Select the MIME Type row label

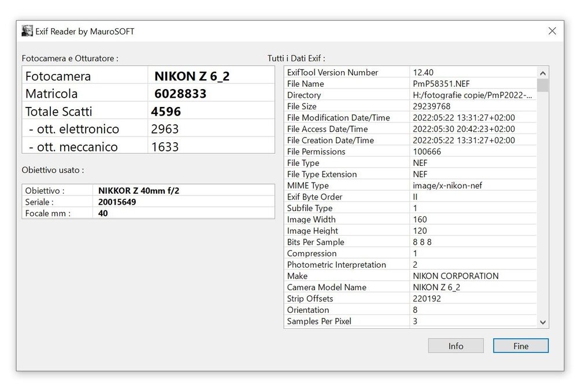click(x=308, y=186)
